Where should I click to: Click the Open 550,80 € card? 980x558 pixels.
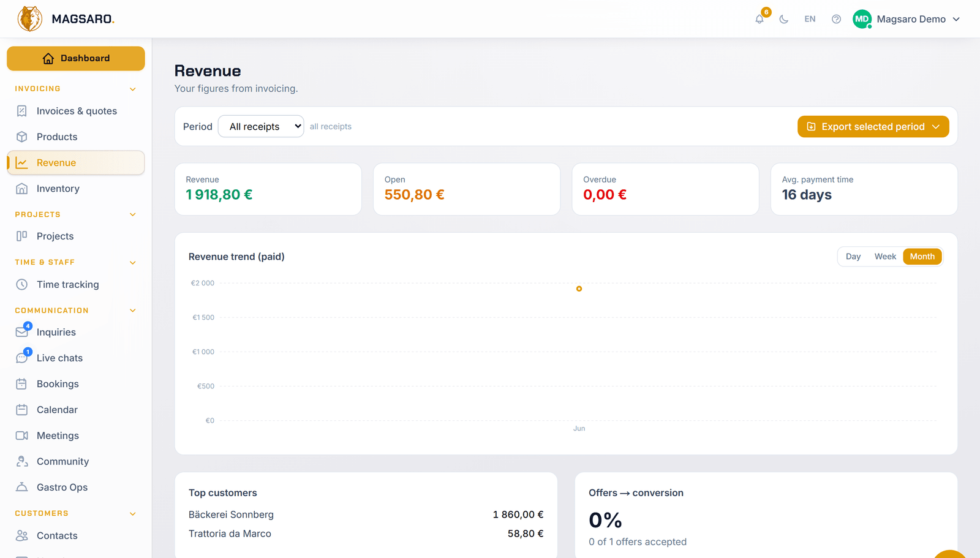(467, 189)
